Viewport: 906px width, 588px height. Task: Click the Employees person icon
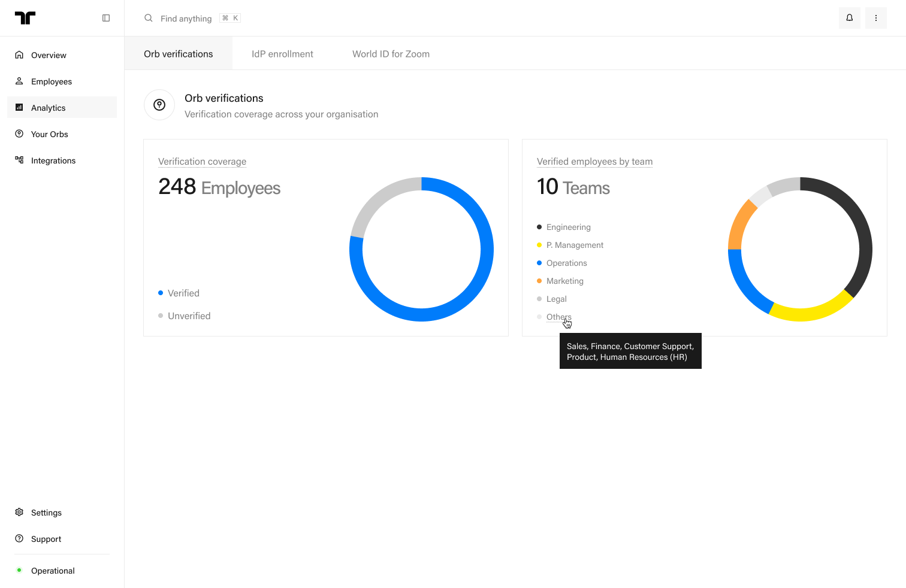[19, 81]
